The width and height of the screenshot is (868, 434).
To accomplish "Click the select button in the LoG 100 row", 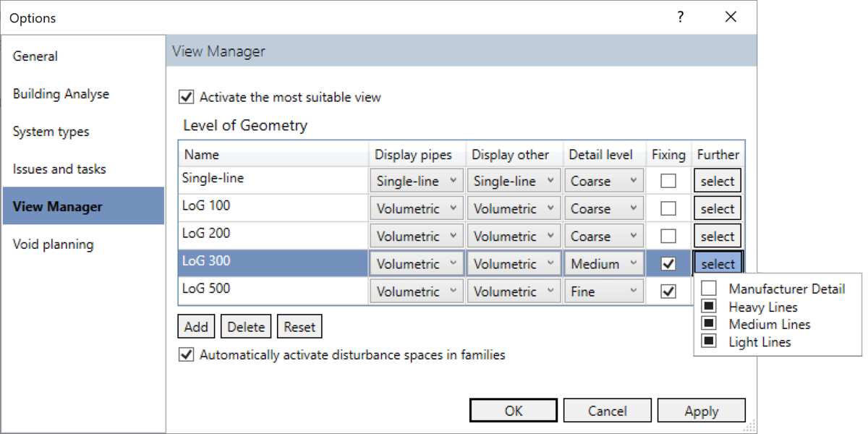I will point(717,208).
